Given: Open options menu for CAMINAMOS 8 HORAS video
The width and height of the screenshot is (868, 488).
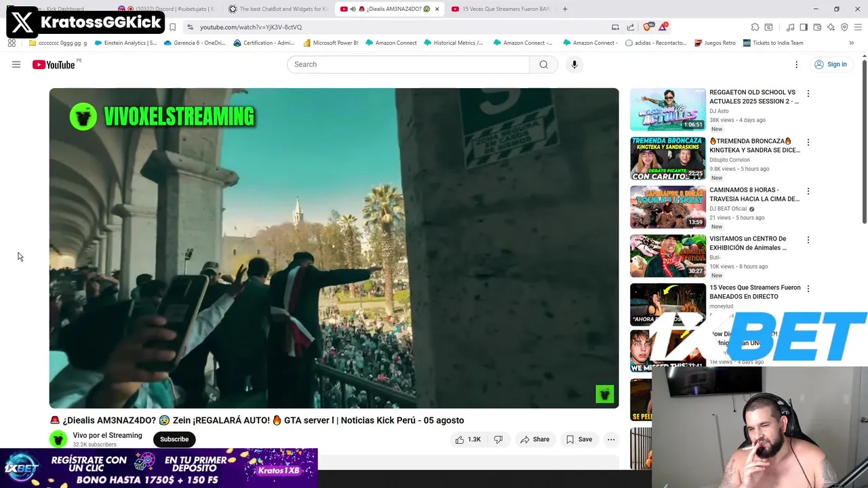Looking at the screenshot, I should [808, 191].
